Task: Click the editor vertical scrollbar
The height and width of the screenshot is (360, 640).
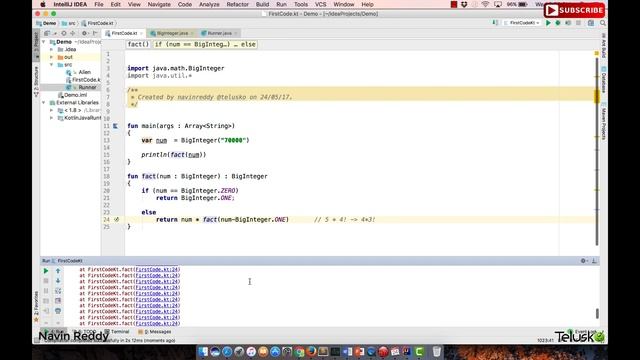Action: point(597,151)
